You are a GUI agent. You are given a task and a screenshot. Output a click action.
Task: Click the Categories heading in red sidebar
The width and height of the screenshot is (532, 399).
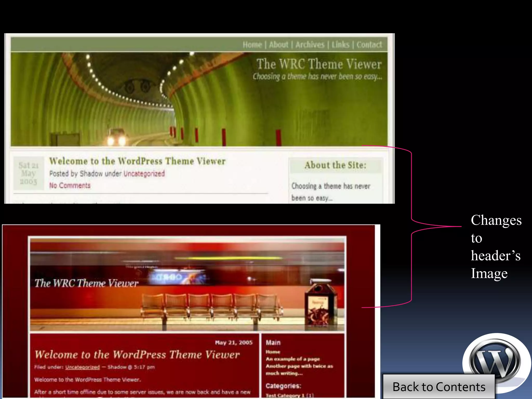tap(283, 386)
